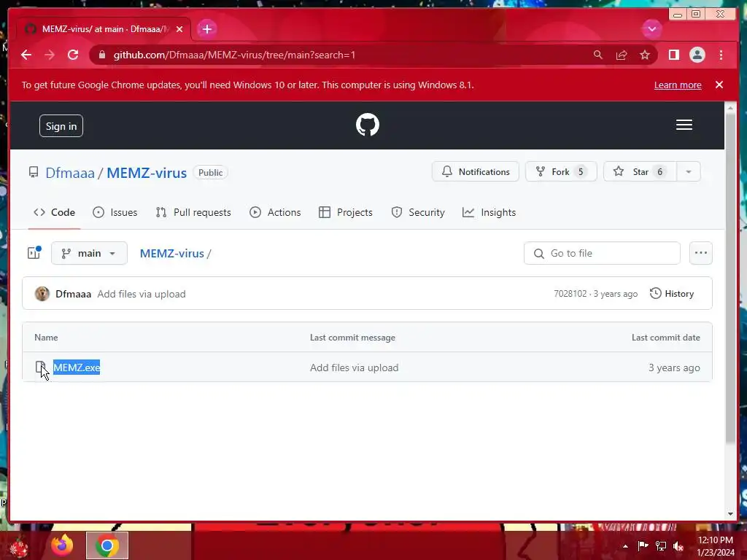Open the MEMZ-virus repository title link

click(147, 173)
